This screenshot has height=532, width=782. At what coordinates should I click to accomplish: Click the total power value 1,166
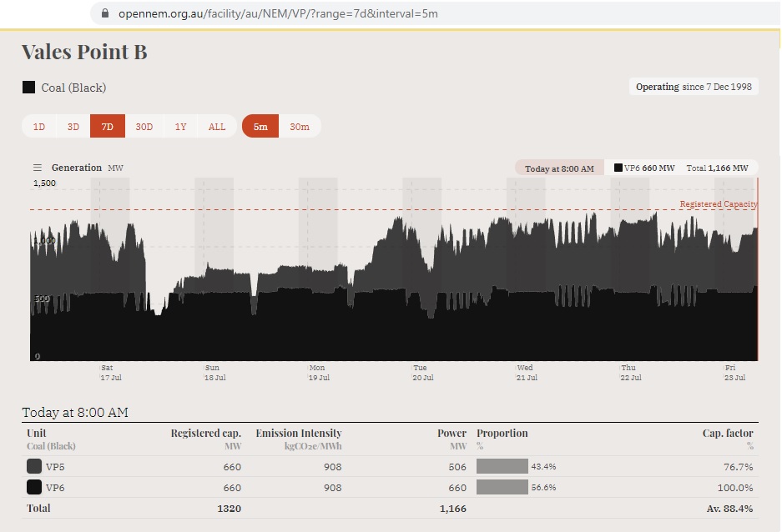click(x=453, y=509)
